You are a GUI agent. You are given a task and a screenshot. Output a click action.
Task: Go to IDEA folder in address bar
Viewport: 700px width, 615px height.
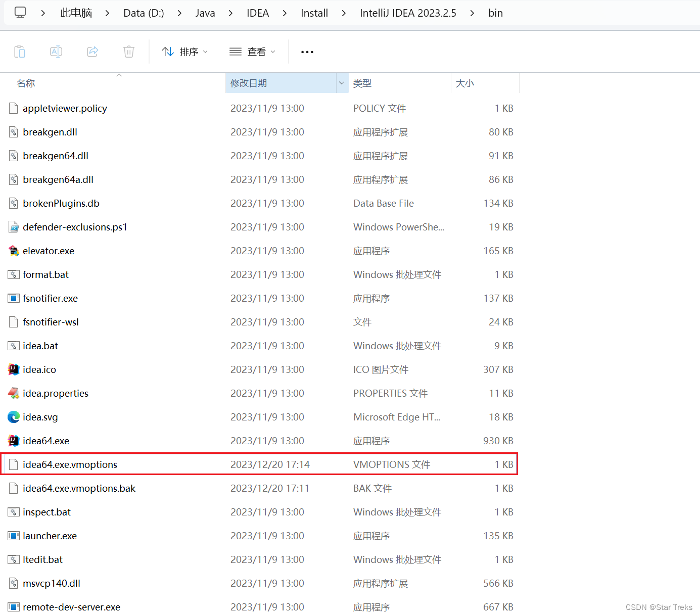pyautogui.click(x=258, y=13)
